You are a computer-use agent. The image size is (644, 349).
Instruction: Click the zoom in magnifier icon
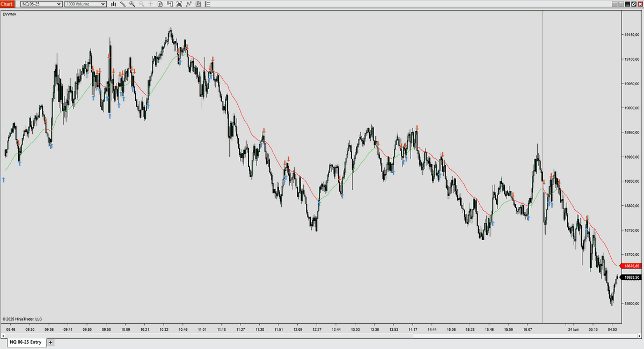click(x=132, y=4)
